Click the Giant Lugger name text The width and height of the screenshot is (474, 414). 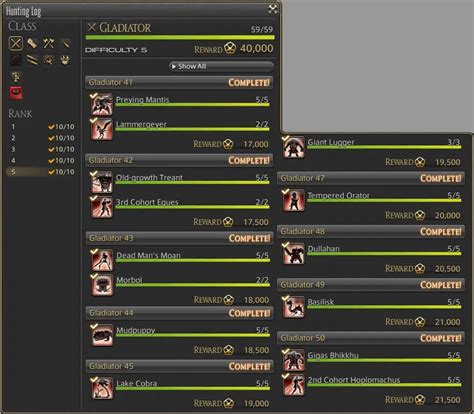click(x=331, y=142)
